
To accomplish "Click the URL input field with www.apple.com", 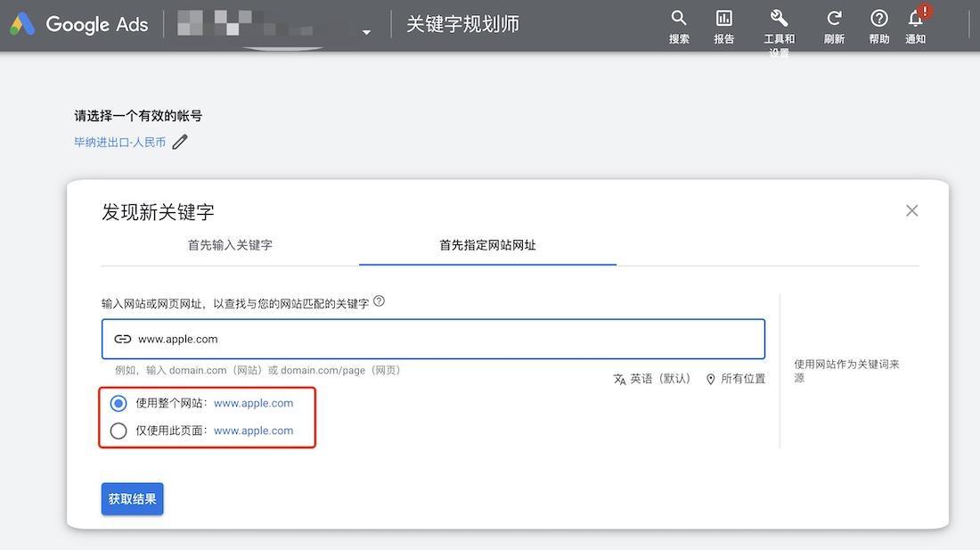I will coord(433,339).
